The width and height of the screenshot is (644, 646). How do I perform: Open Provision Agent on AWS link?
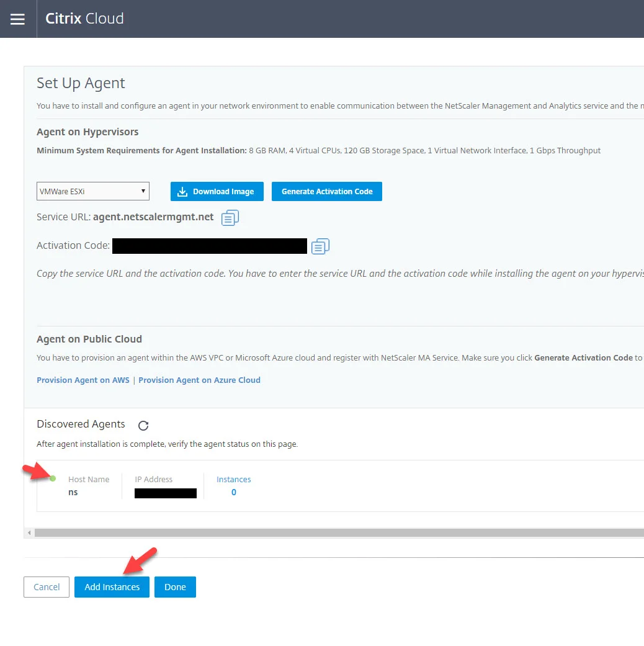click(83, 380)
